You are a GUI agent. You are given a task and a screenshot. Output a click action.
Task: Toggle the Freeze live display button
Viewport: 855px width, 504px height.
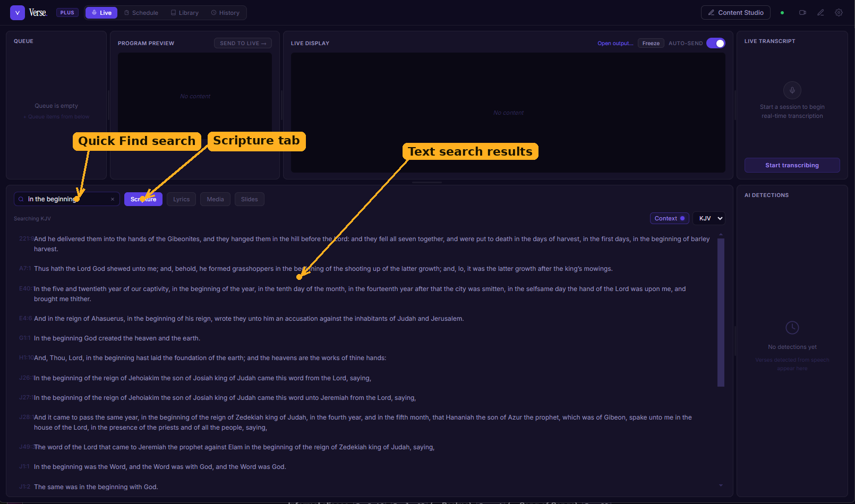(651, 44)
